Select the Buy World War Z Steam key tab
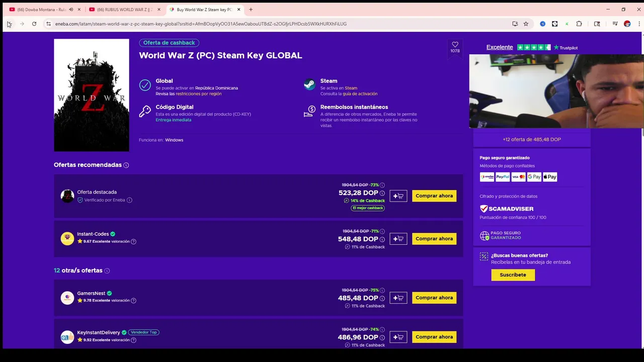644x362 pixels. pos(204,10)
